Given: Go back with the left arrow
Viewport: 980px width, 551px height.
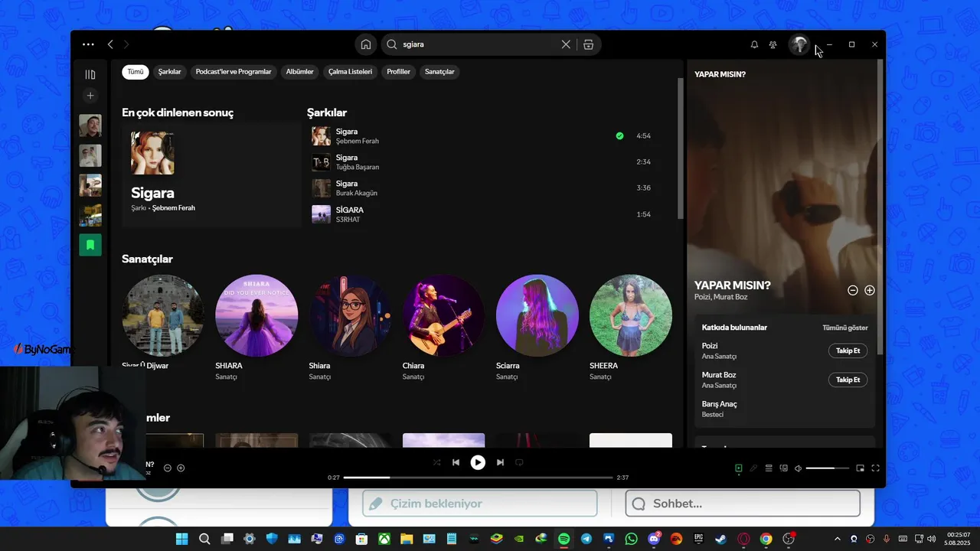Looking at the screenshot, I should pyautogui.click(x=110, y=44).
